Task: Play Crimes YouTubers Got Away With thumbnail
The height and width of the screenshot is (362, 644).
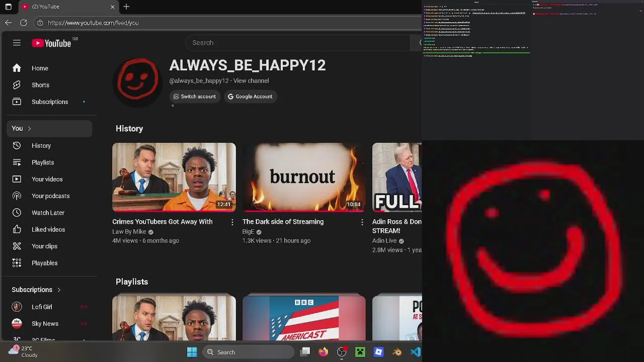Action: click(174, 177)
